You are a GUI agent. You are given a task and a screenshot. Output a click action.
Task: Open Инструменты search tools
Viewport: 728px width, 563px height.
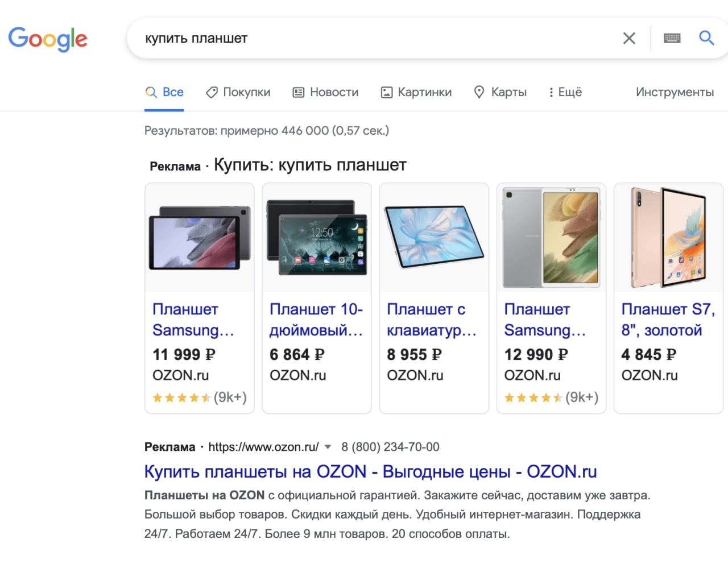[675, 92]
